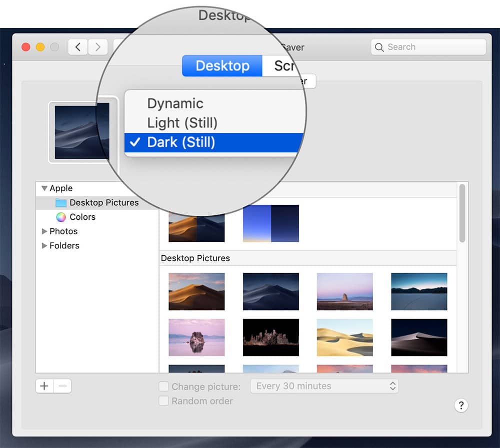Expand the Folders section in the sidebar

point(44,246)
